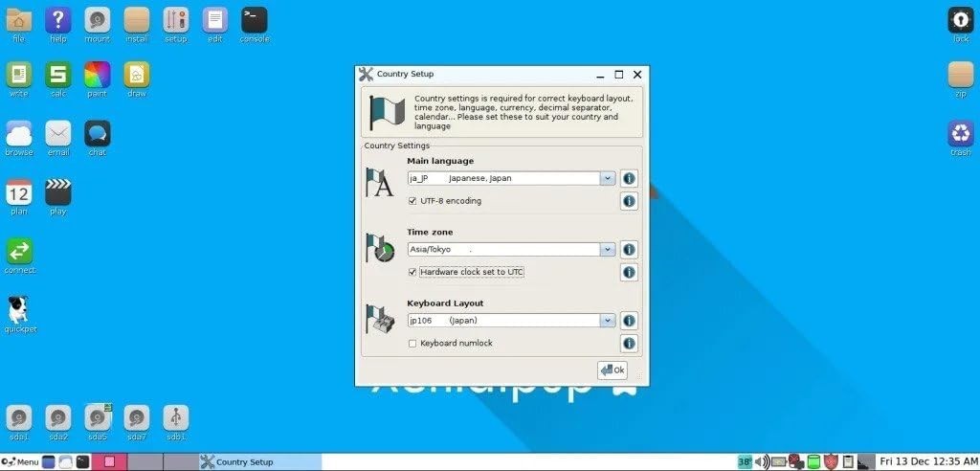Image resolution: width=980 pixels, height=471 pixels.
Task: Launch the paint application icon
Action: pos(98,75)
